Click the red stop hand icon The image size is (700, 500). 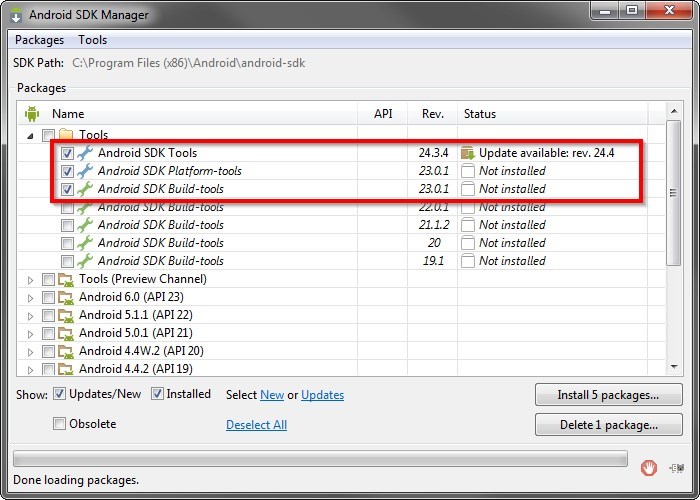(649, 468)
